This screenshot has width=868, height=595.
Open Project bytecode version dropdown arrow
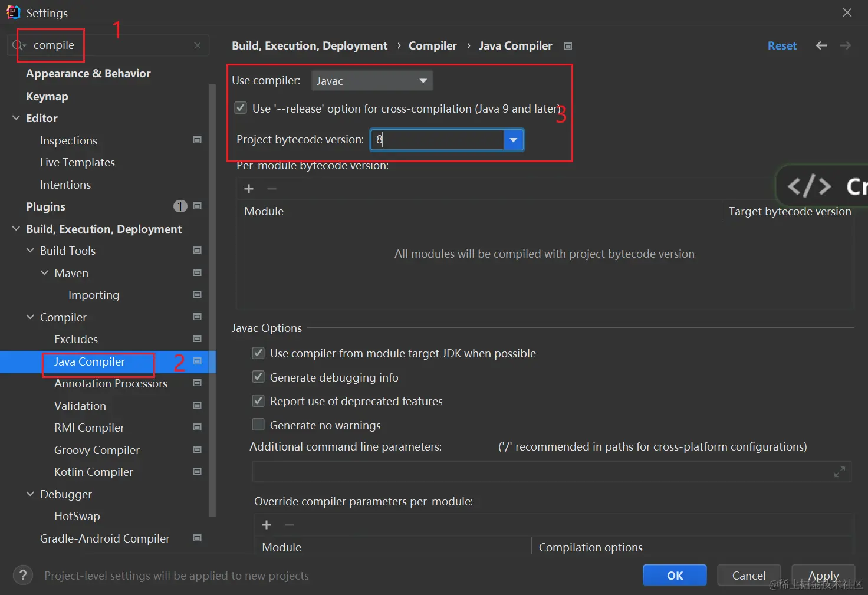514,140
